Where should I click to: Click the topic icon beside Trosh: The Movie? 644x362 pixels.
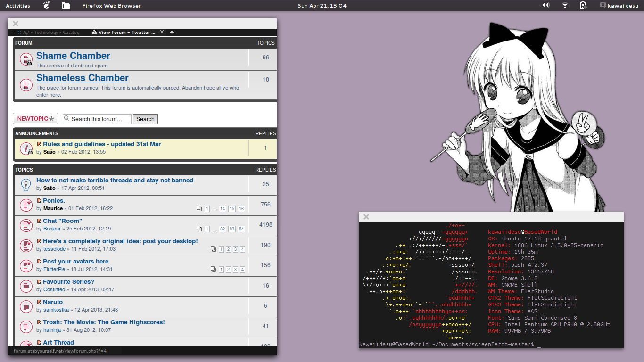click(26, 327)
